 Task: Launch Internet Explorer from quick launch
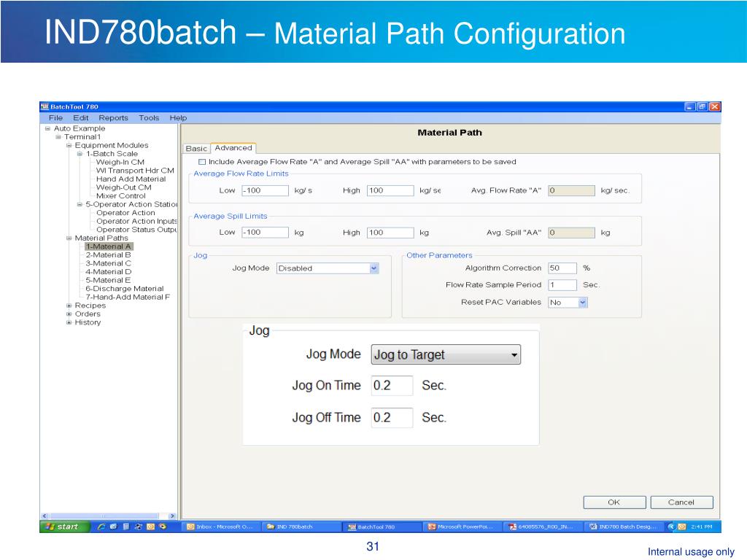(101, 526)
